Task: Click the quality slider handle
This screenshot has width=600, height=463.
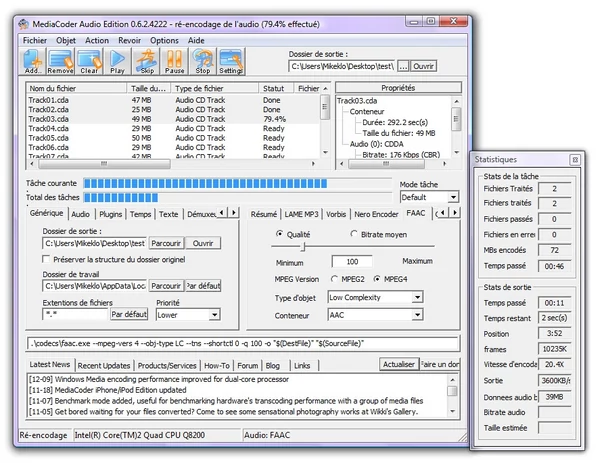Action: (303, 247)
